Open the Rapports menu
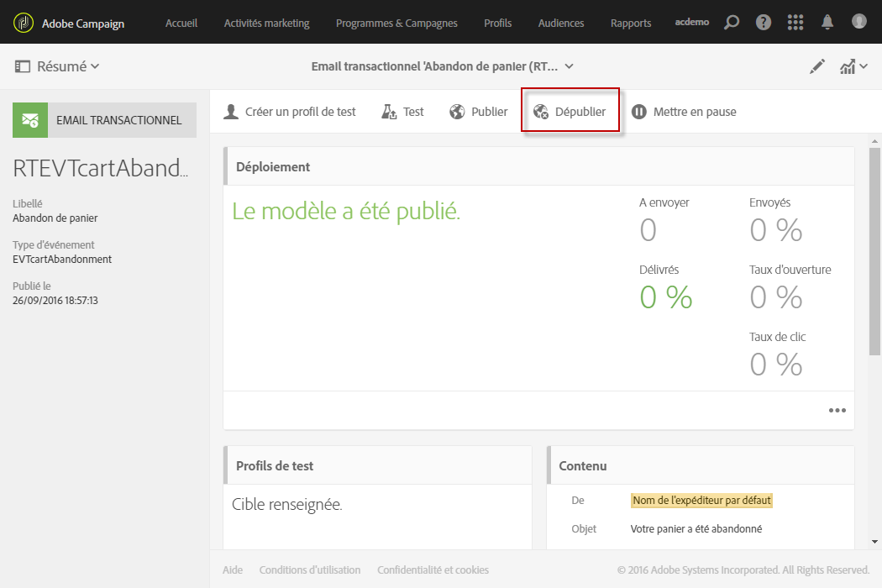Viewport: 882px width, 588px height. (631, 23)
